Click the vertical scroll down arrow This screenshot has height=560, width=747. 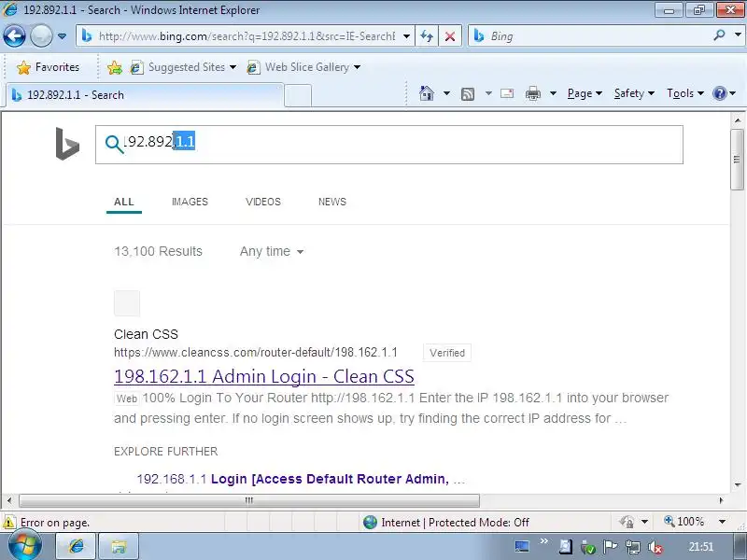737,485
